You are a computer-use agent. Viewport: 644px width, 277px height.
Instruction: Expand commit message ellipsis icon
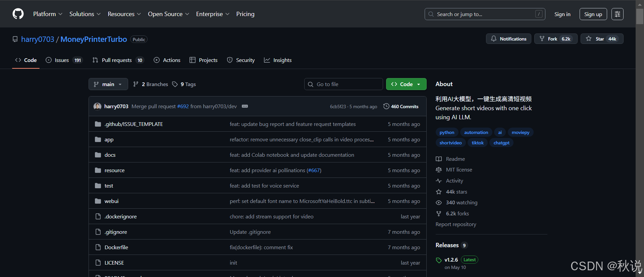[245, 106]
